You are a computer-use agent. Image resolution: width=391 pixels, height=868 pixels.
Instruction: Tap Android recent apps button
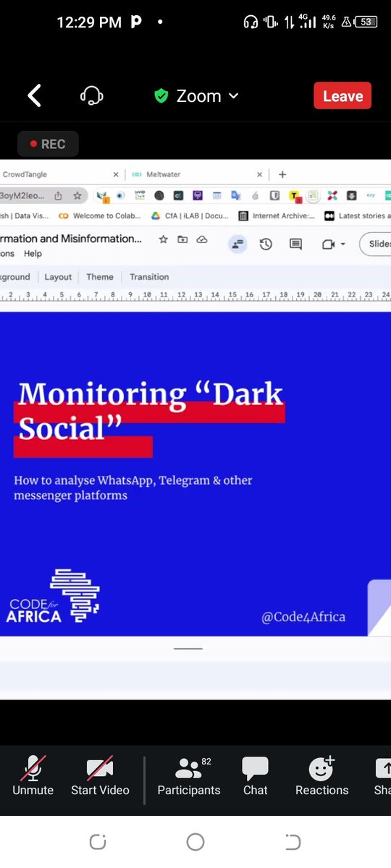point(98,842)
